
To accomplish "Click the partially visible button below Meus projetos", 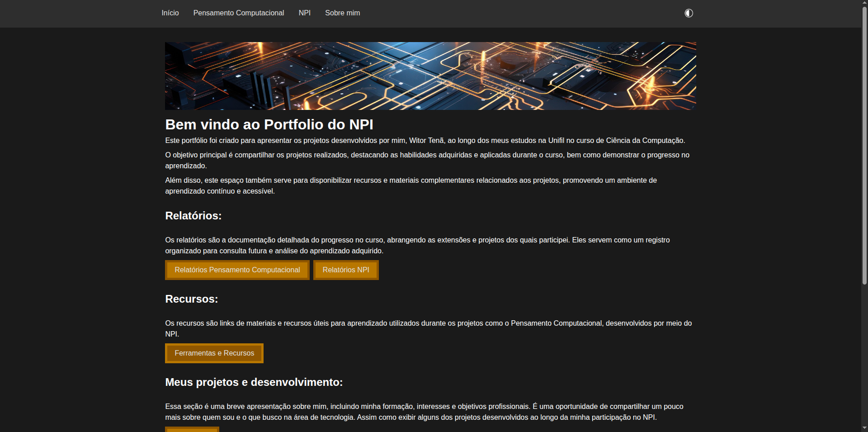I will pos(192,429).
